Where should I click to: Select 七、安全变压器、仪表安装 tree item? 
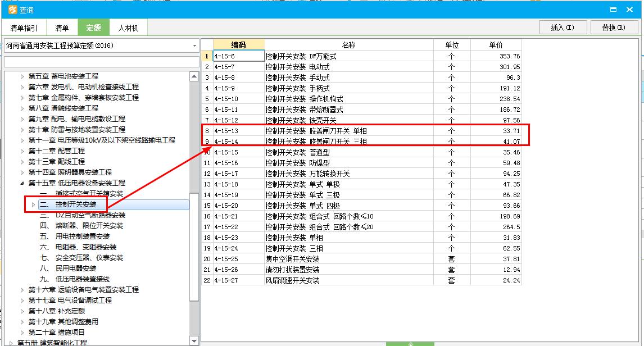81,258
